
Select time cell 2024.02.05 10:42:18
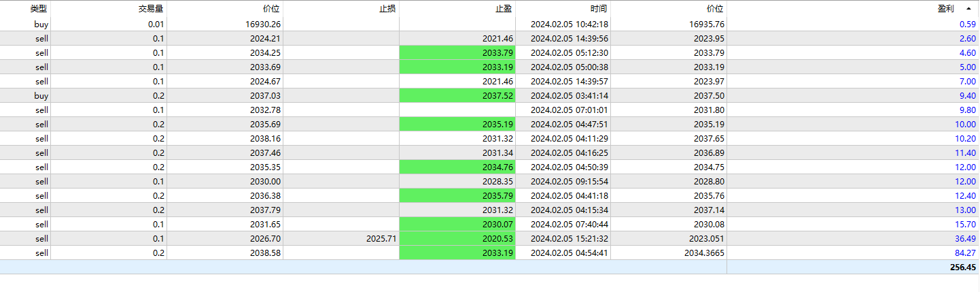click(x=569, y=24)
